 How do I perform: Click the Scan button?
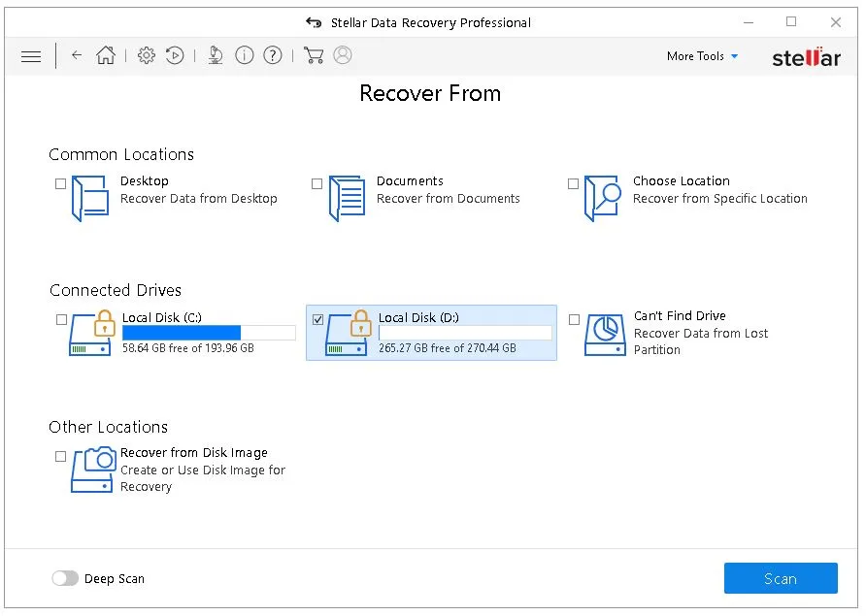click(x=781, y=578)
